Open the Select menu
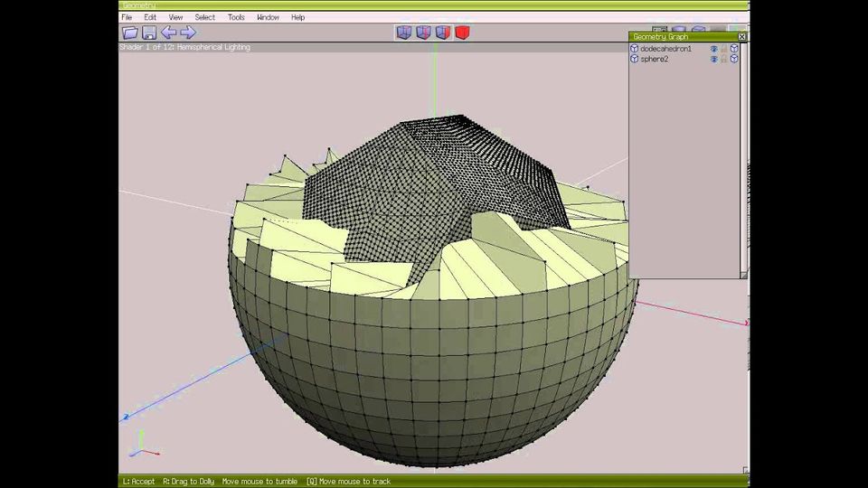Screen dimensions: 868x488 (x=205, y=17)
